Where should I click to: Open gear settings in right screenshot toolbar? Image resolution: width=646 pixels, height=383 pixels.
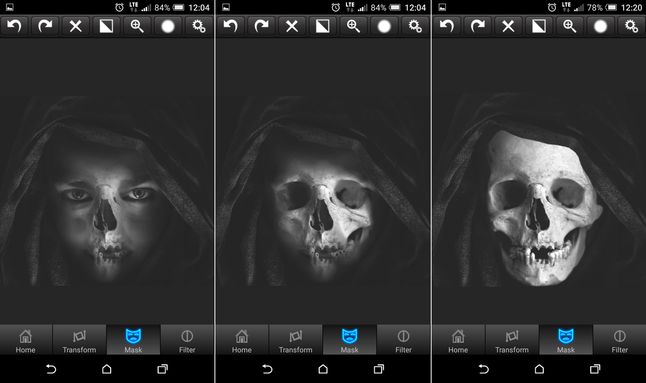pos(631,26)
